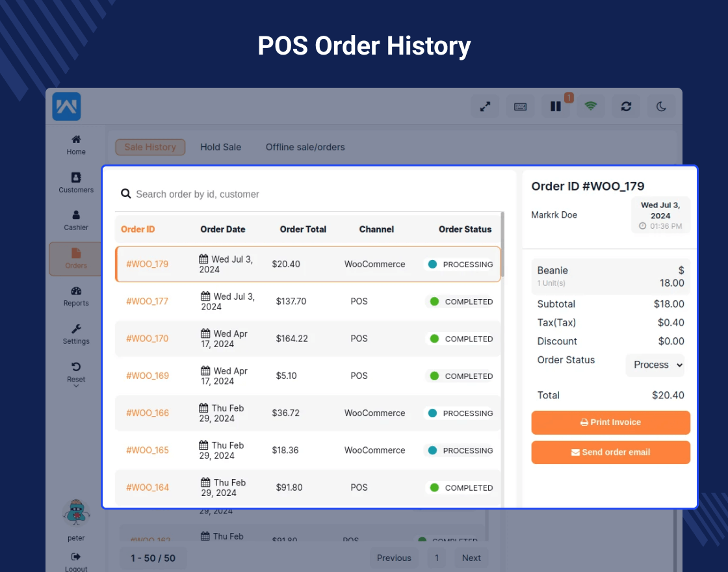The image size is (728, 572).
Task: Open the Offline sale/orders tab
Action: tap(305, 147)
